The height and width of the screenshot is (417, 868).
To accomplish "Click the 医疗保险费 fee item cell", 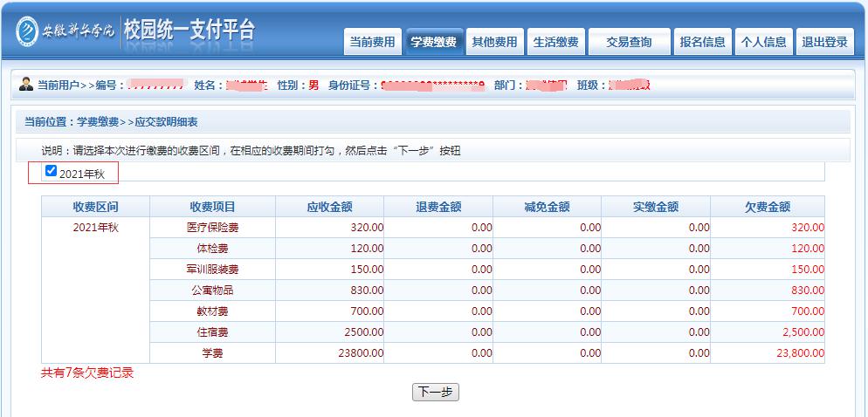I will tap(212, 227).
